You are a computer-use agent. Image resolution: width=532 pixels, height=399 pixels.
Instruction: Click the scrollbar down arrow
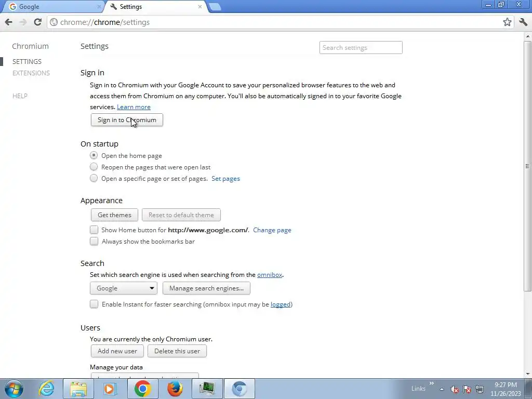528,374
